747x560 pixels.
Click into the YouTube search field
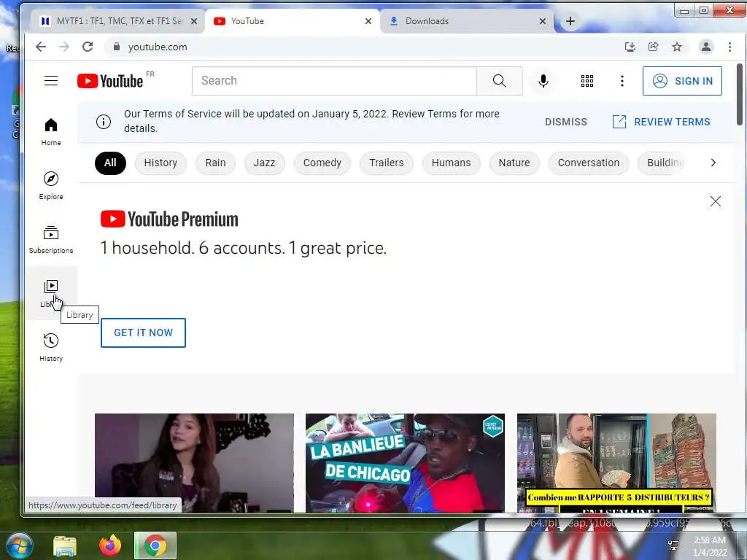pos(334,81)
